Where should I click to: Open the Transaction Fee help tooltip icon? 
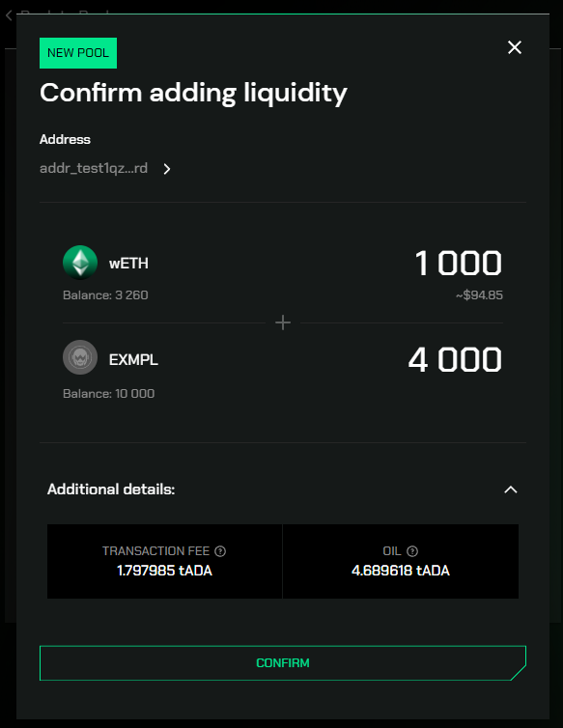[220, 551]
